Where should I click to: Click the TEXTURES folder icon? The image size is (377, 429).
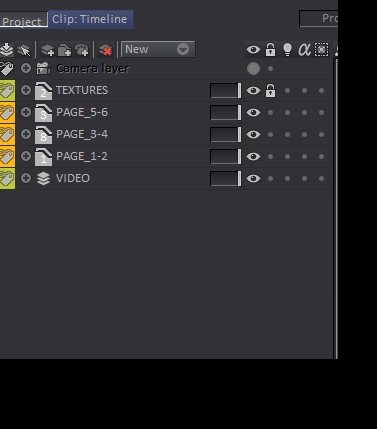click(43, 91)
